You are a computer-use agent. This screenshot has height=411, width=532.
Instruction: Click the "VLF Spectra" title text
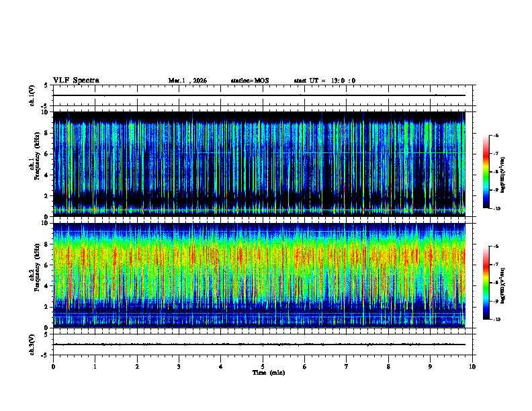point(77,81)
